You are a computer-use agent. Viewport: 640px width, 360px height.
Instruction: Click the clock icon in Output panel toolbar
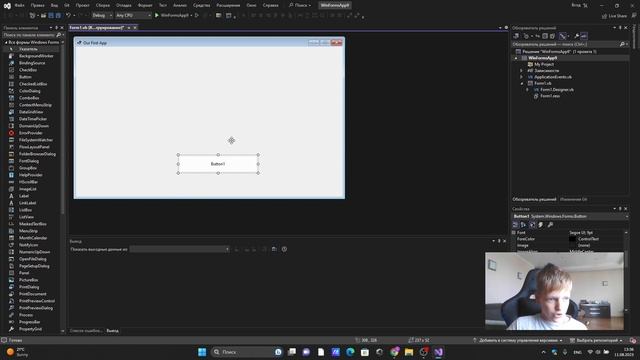284,249
